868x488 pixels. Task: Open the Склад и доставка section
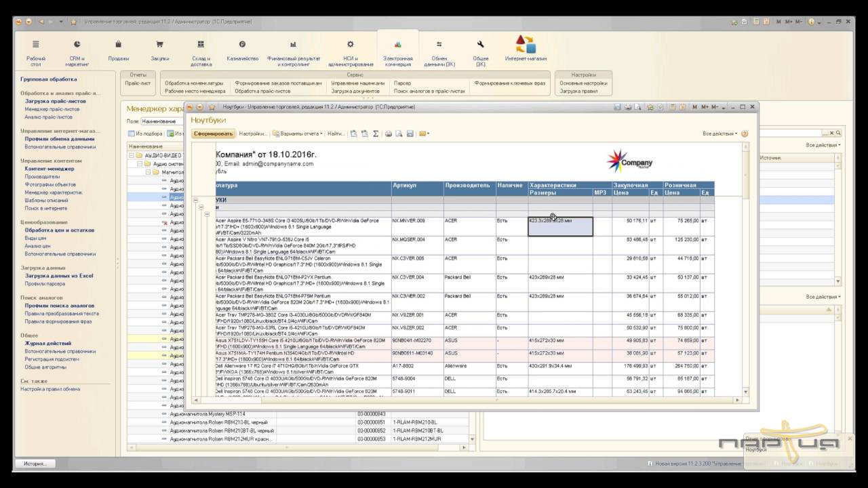point(201,52)
